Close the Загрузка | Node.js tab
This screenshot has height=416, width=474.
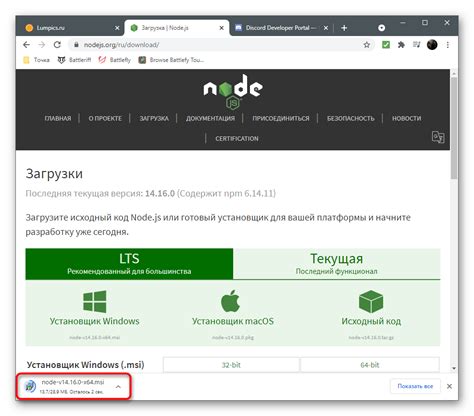221,28
